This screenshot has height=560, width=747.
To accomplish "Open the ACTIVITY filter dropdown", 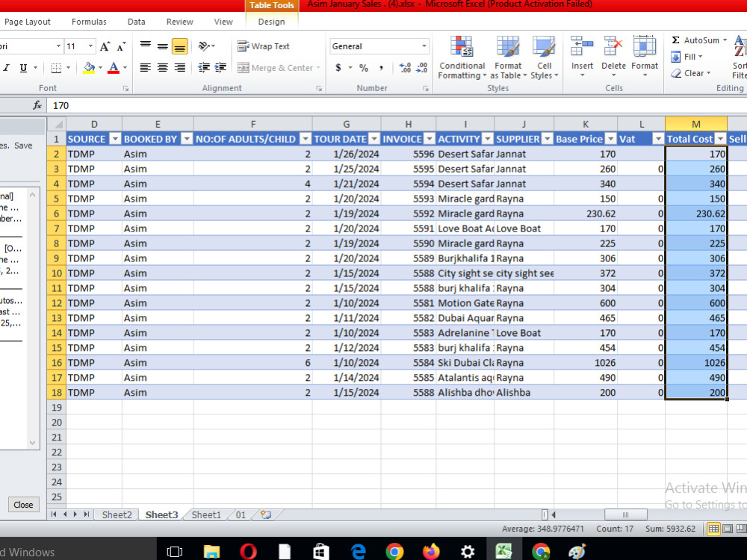I will click(x=487, y=139).
